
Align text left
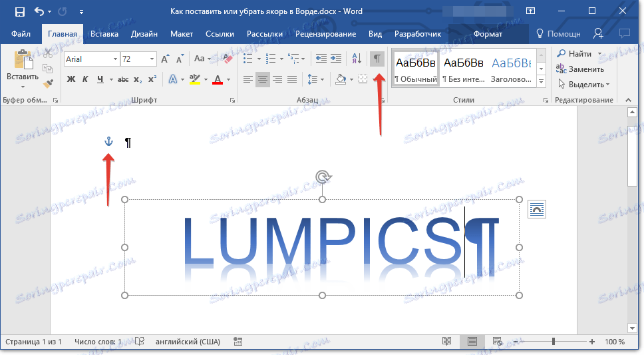pos(247,79)
